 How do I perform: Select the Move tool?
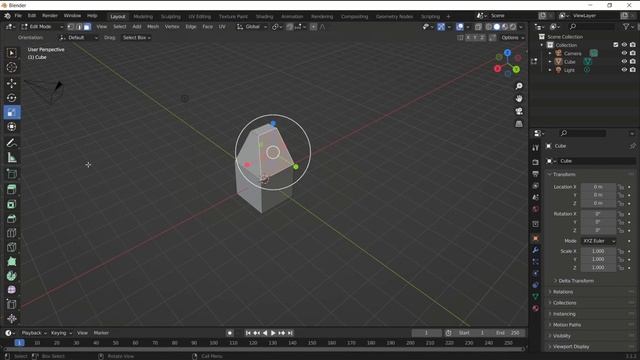11,83
